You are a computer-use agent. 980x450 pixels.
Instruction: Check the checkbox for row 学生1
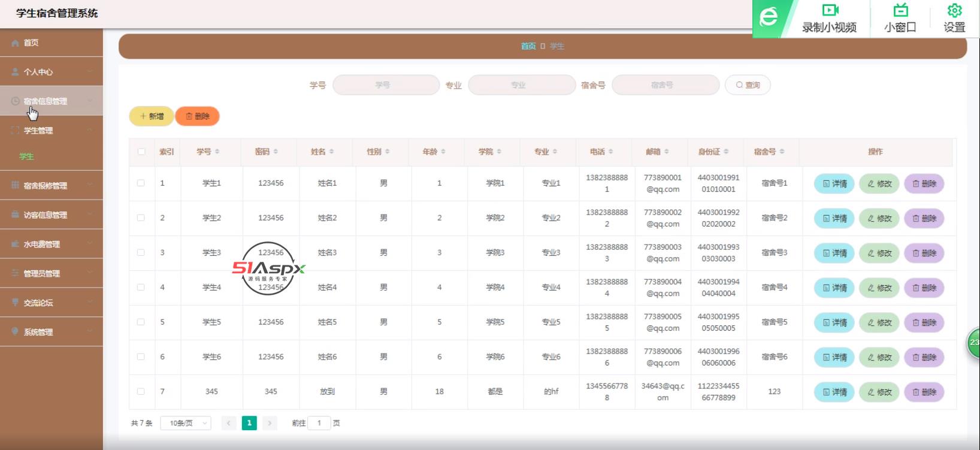pyautogui.click(x=141, y=183)
